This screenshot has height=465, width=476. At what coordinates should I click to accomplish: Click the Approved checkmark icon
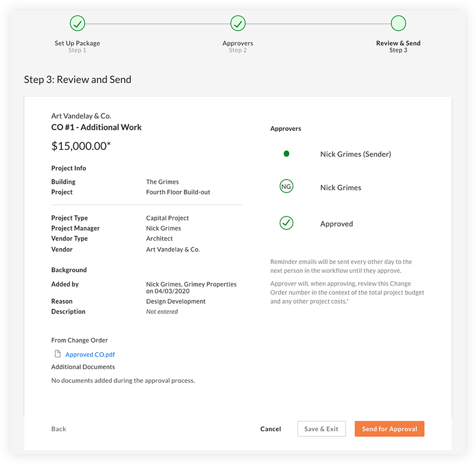tap(286, 224)
